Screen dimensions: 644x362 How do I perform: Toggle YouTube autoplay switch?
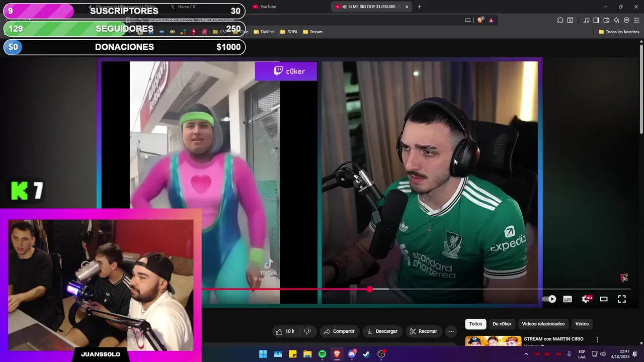coord(549,299)
